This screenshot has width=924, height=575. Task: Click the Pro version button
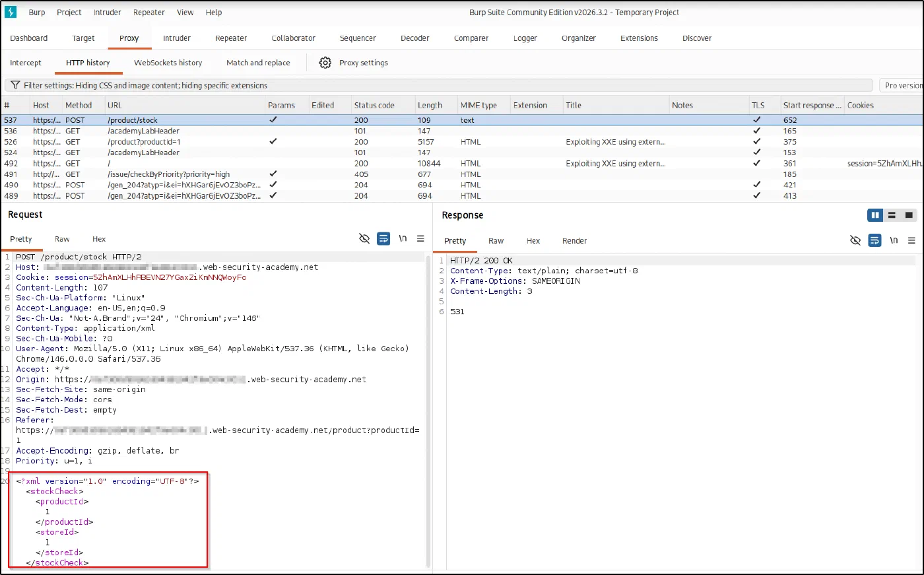point(902,85)
